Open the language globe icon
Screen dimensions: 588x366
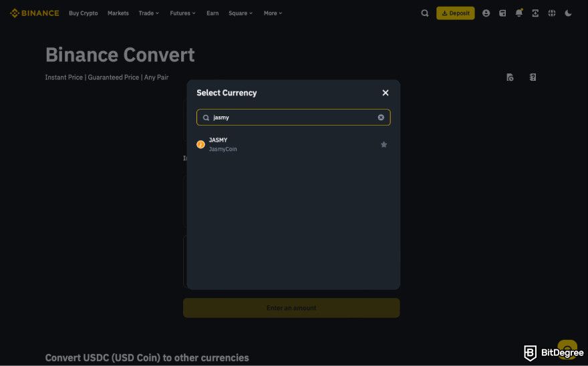point(552,13)
